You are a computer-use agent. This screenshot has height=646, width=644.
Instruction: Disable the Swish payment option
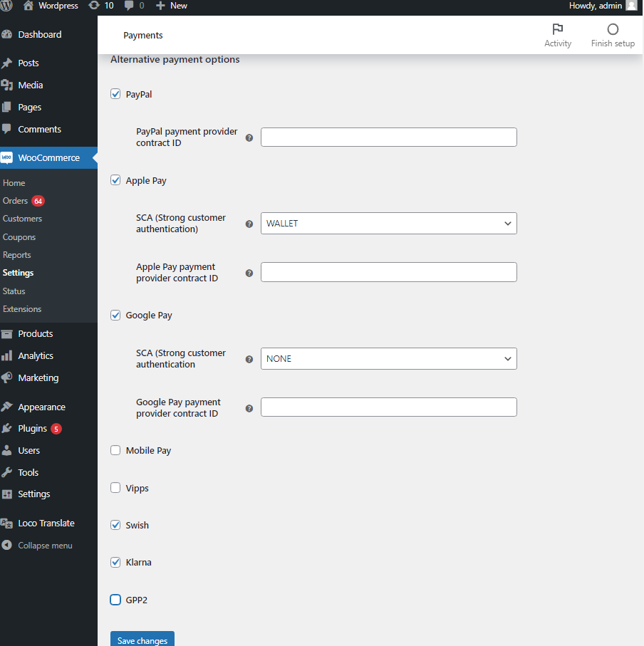point(115,524)
